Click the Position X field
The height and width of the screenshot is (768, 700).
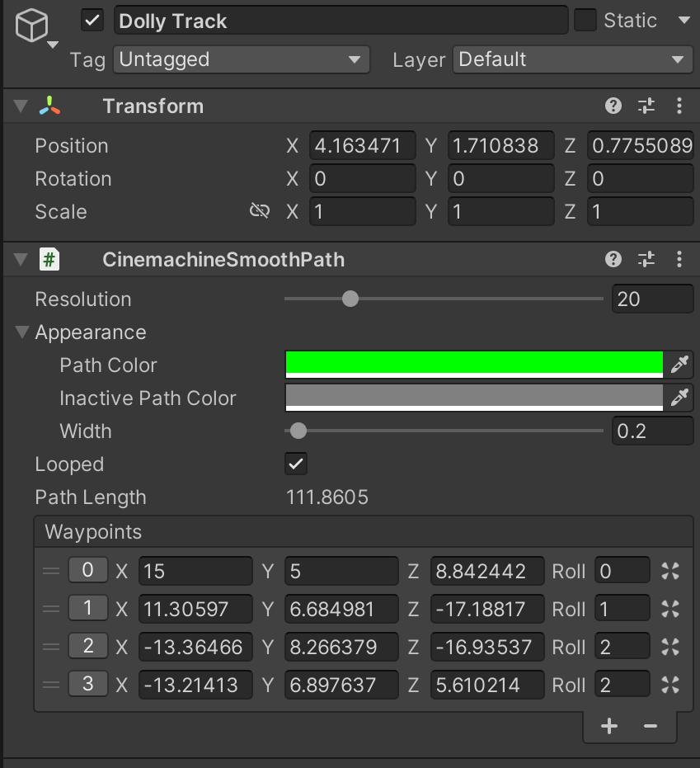363,145
